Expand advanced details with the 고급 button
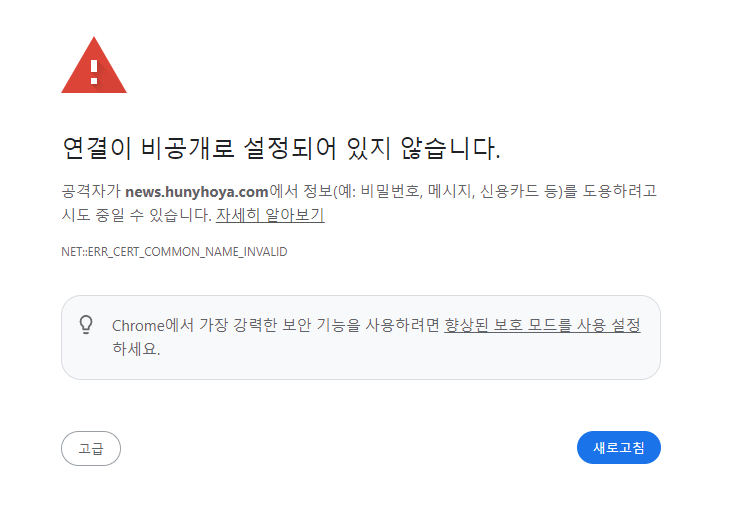 [x=91, y=448]
